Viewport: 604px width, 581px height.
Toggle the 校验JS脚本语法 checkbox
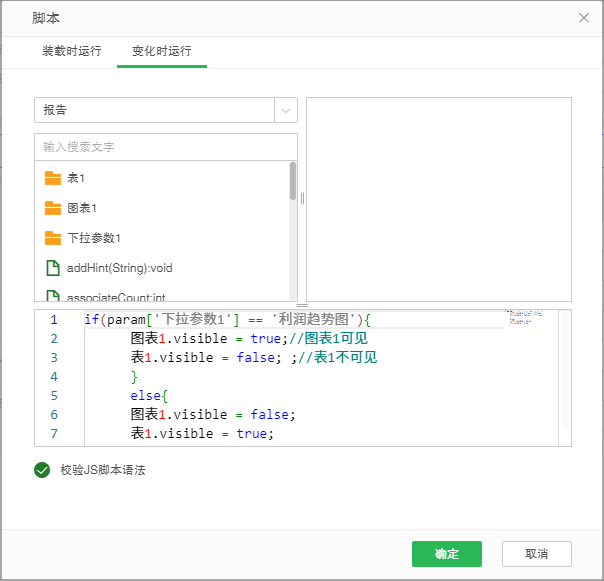[42, 470]
